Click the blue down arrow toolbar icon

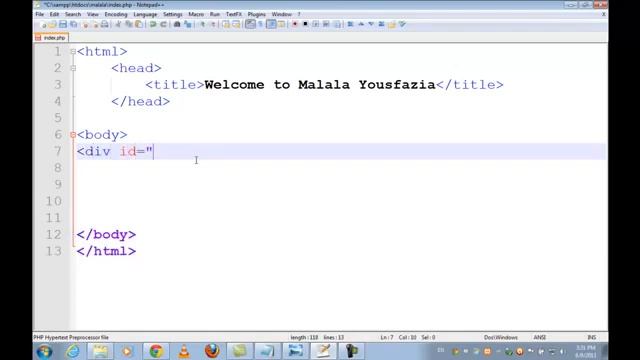[x=371, y=24]
